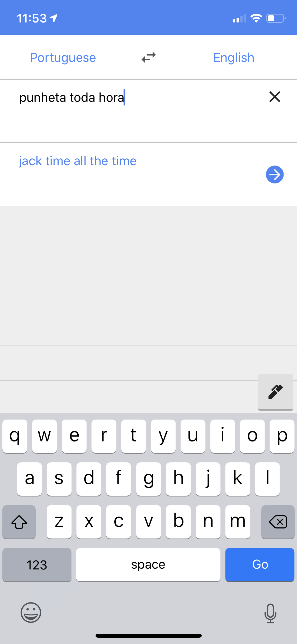Screen dimensions: 297x644
Task: Start dictation with microphone icon
Action: (270, 613)
